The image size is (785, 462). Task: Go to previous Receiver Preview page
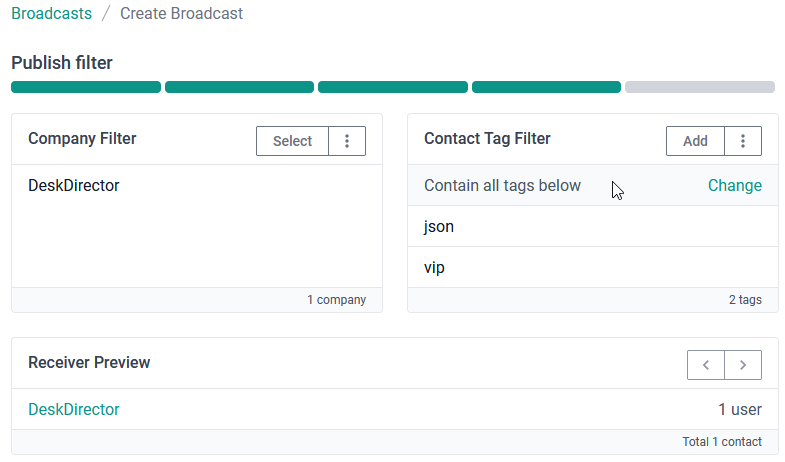[706, 365]
